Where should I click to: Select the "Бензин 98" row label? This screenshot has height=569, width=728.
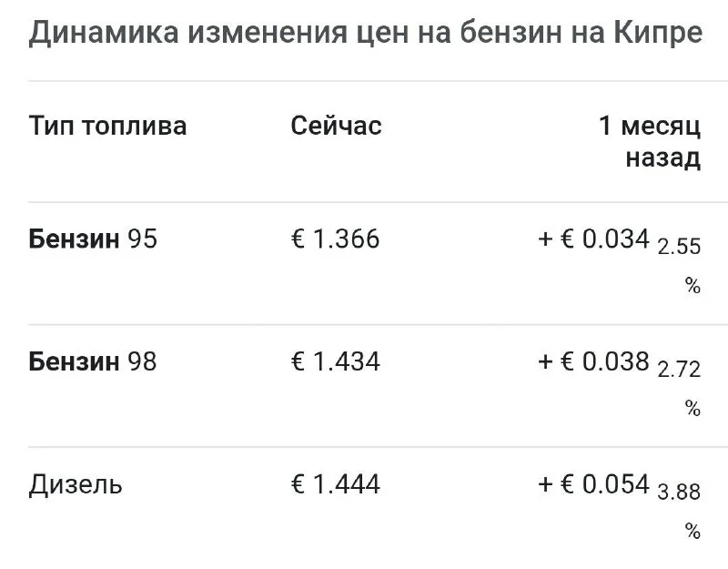[x=93, y=362]
